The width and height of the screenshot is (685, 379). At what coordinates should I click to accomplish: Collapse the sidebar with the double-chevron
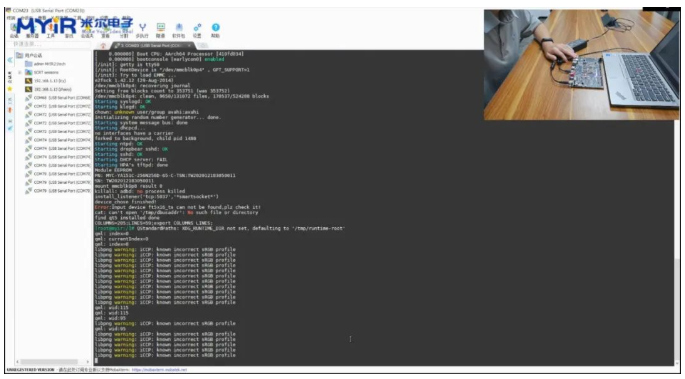pos(10,60)
